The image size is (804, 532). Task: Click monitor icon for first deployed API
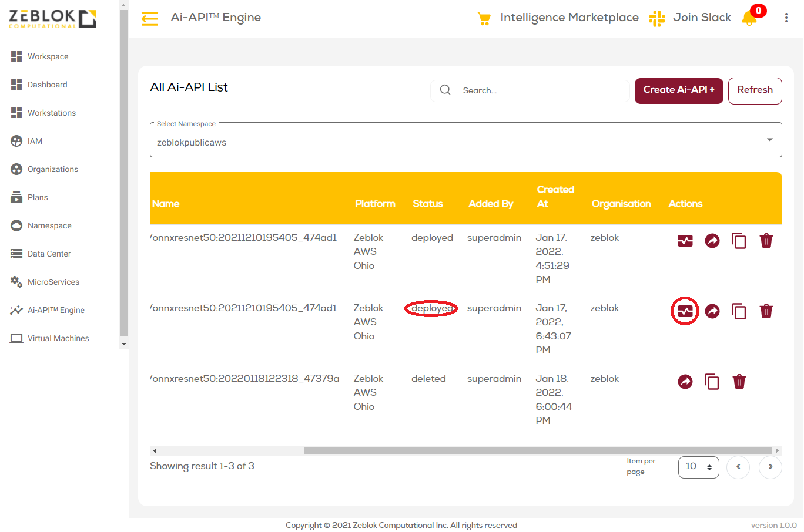685,241
